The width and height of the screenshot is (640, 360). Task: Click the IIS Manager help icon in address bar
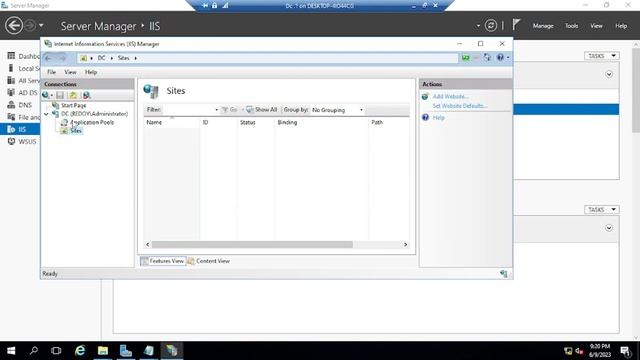[500, 58]
